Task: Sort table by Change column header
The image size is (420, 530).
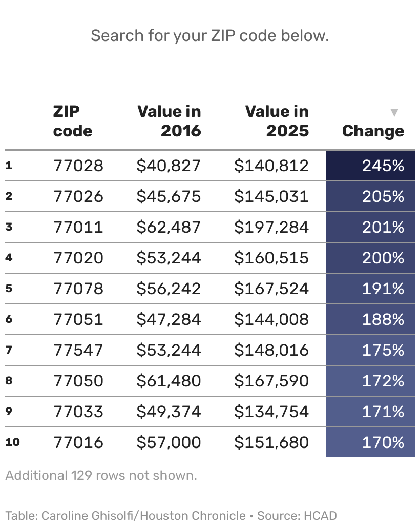Action: pyautogui.click(x=373, y=131)
